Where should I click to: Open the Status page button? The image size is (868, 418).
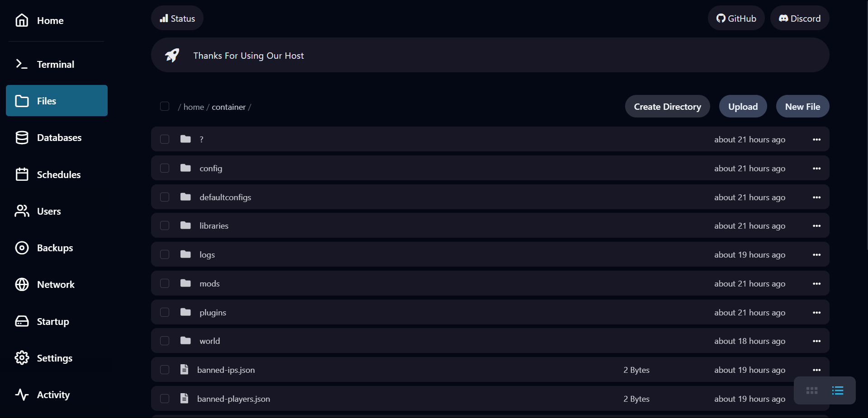coord(177,19)
